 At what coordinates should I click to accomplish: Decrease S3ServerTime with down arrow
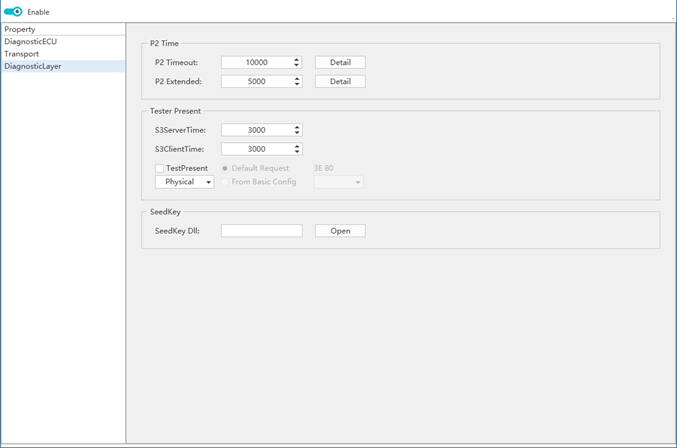[x=296, y=133]
